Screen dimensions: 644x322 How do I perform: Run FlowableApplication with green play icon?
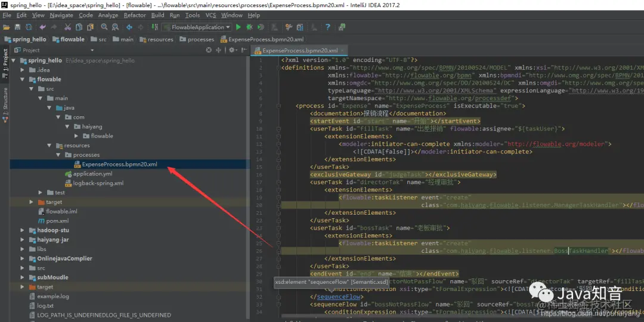(238, 27)
